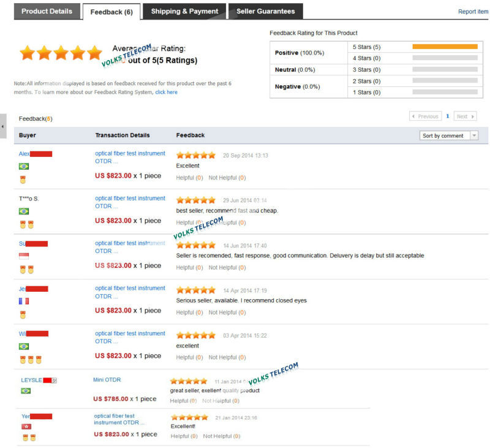Open the Shipping & Payment tab
Screen dimensions: 490x448
pos(184,11)
